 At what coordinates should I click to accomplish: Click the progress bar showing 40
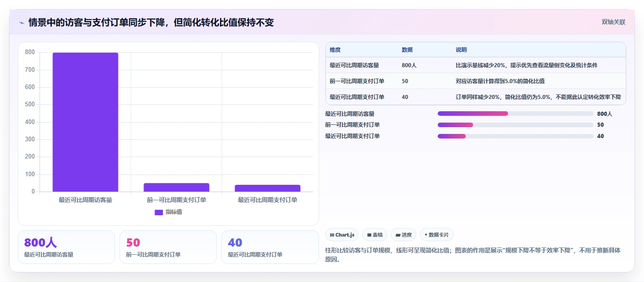click(x=515, y=136)
